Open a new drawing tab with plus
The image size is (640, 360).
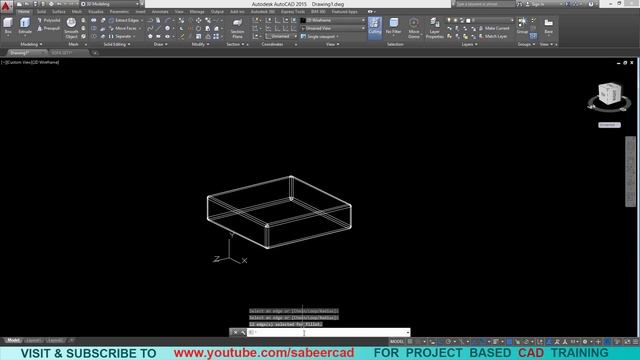[94, 53]
